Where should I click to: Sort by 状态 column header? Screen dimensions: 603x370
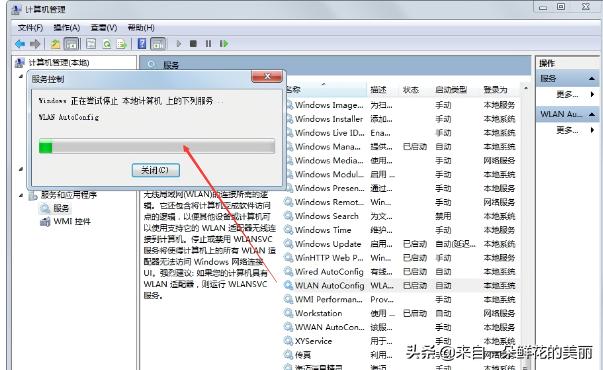click(x=410, y=90)
